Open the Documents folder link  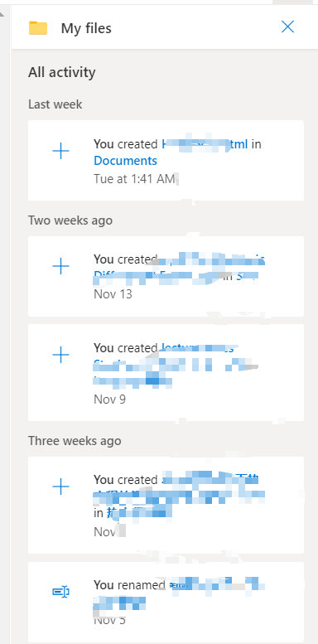point(126,161)
